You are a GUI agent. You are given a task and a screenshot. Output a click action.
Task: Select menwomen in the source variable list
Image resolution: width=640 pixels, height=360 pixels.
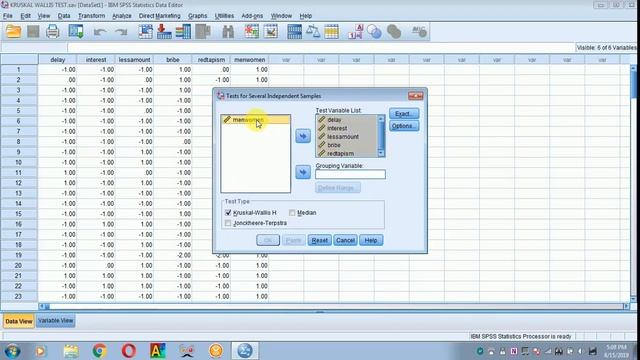256,120
